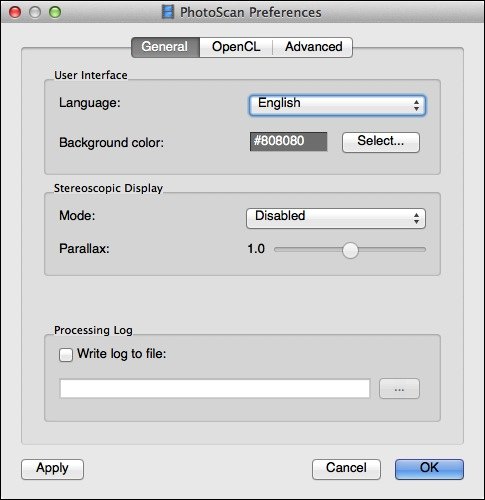The width and height of the screenshot is (485, 500).
Task: Click the Mode: label
Action: [77, 216]
